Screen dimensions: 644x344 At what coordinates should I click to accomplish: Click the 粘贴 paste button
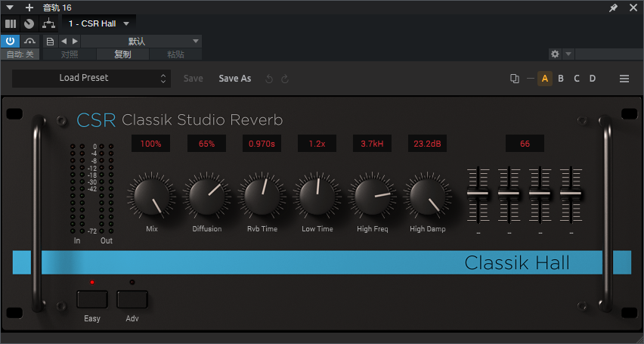pyautogui.click(x=176, y=54)
